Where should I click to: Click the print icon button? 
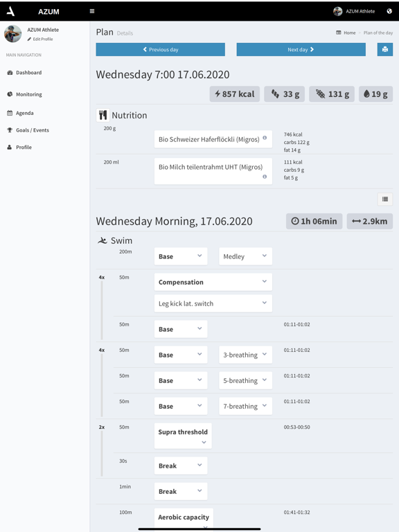pos(384,50)
